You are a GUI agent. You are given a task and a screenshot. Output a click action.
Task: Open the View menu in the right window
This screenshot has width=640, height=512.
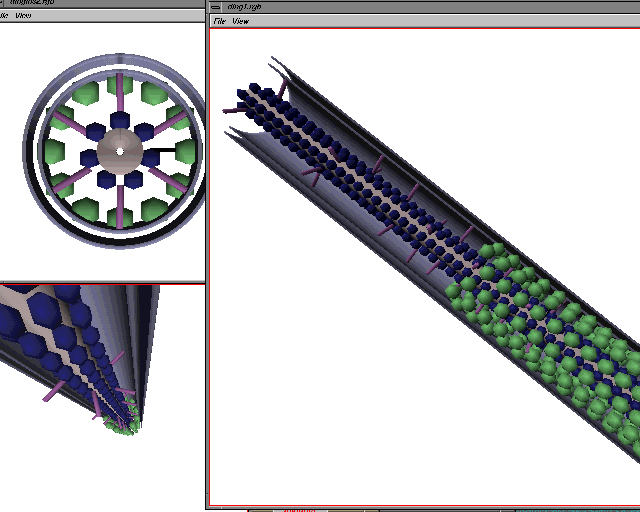coord(240,21)
